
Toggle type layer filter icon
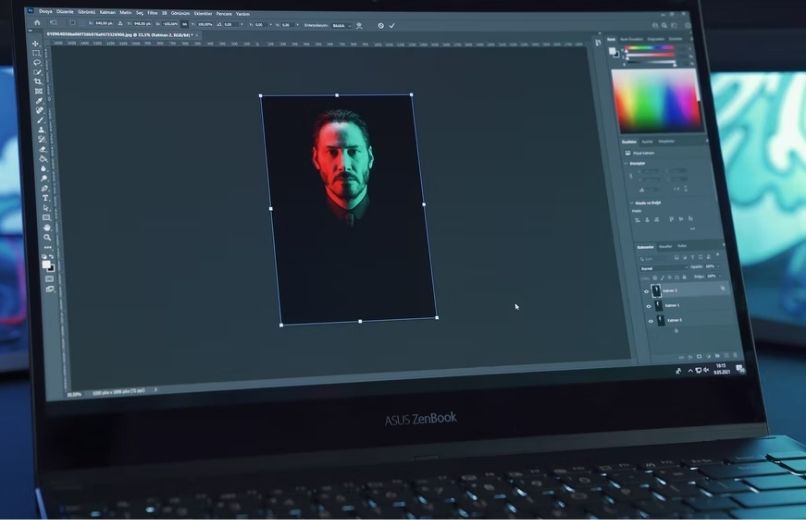692,257
